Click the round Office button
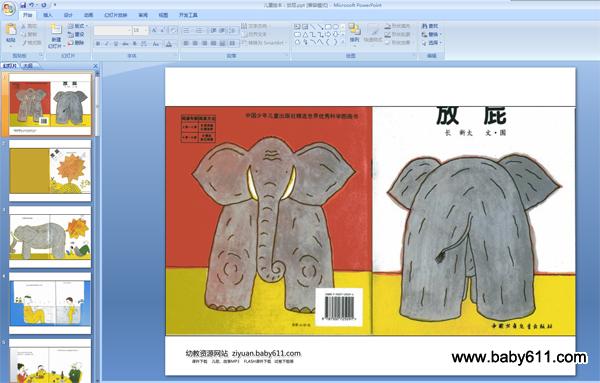Screen dimensions: 600x383 click(x=8, y=8)
